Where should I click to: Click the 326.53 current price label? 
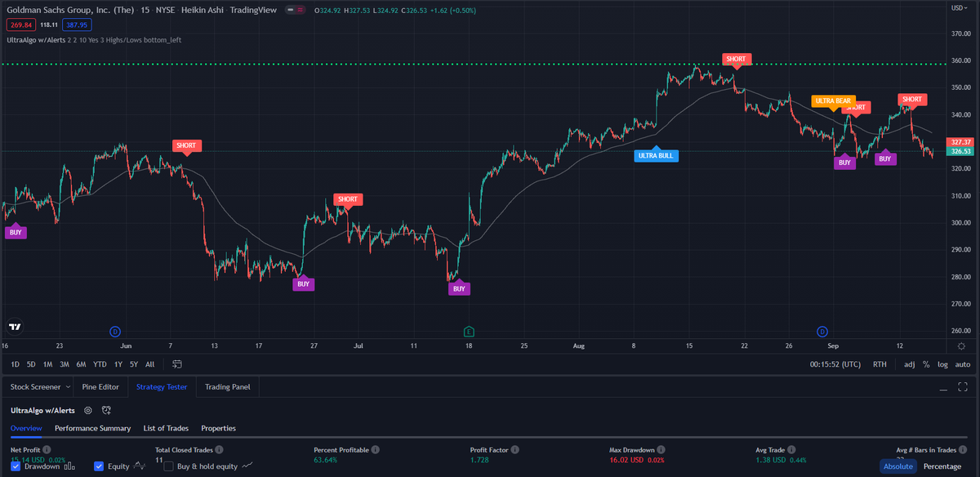coord(960,151)
